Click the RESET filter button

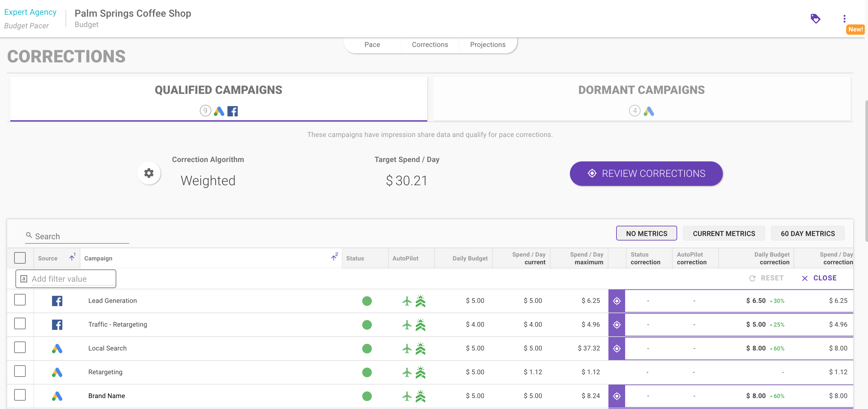[766, 278]
